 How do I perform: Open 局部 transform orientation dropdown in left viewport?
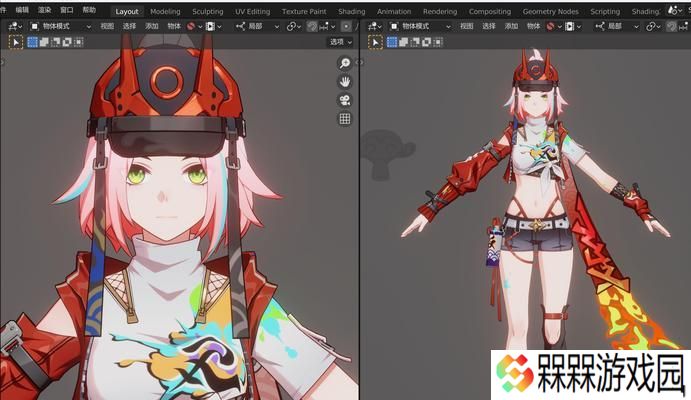pyautogui.click(x=257, y=26)
